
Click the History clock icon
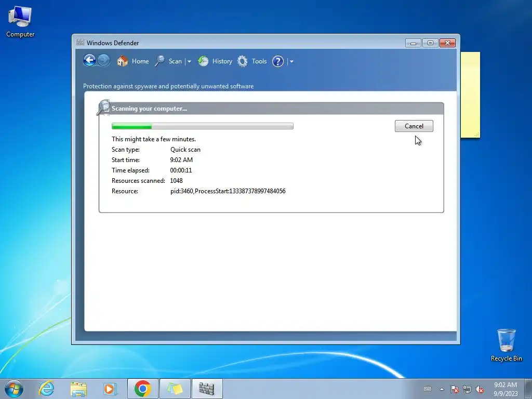pyautogui.click(x=203, y=61)
